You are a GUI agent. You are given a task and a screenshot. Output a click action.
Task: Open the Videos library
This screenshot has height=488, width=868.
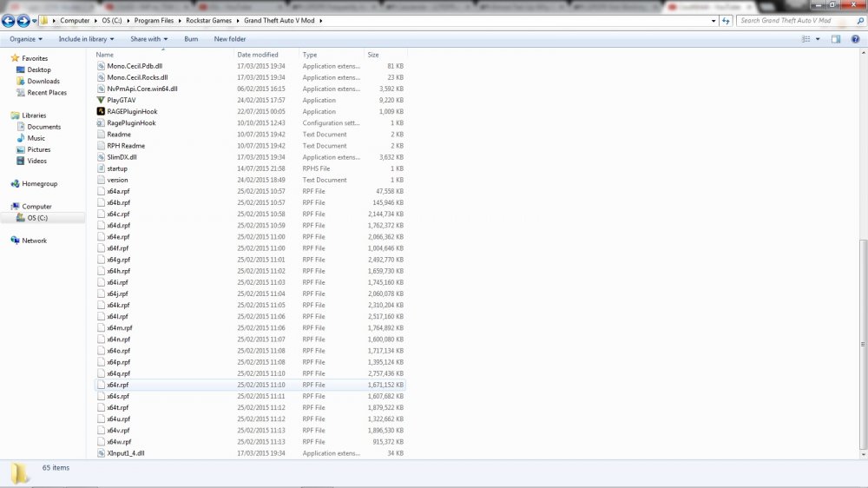36,161
